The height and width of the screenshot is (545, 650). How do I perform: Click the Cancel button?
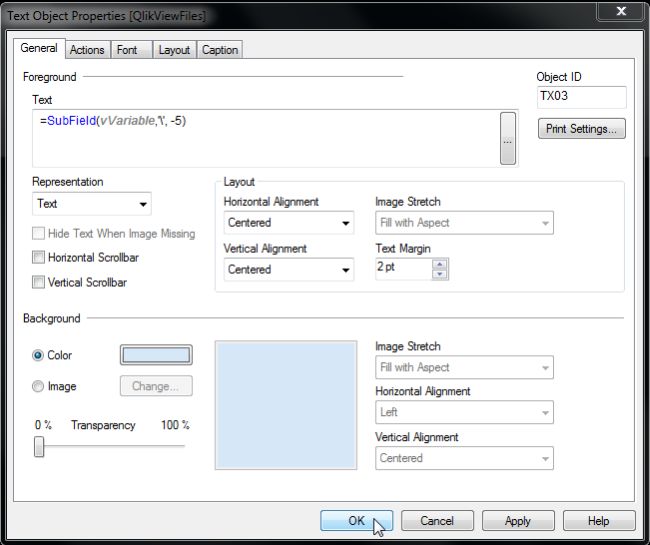pyautogui.click(x=437, y=521)
